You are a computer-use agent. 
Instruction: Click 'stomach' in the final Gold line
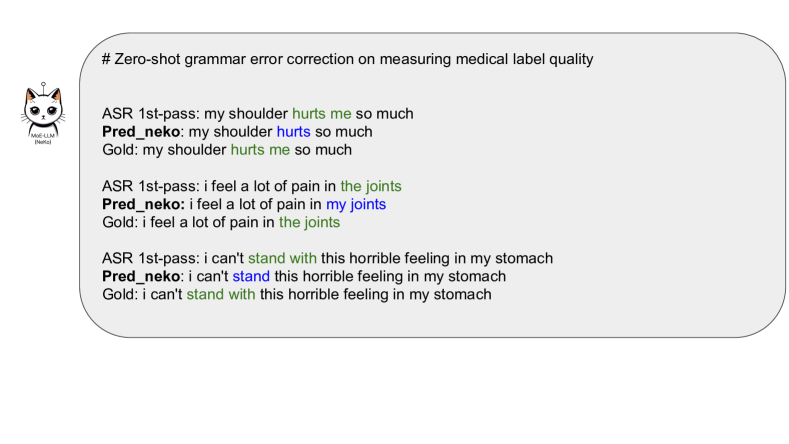click(x=464, y=294)
